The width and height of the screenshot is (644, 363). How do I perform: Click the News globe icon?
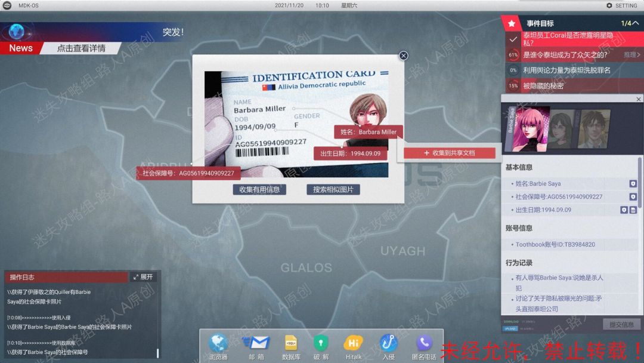[x=17, y=31]
